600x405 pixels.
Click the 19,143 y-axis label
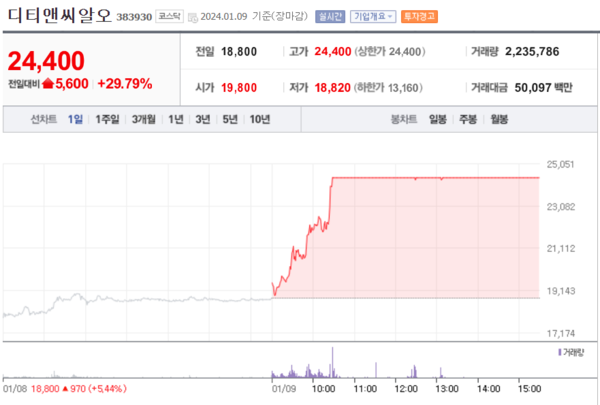[x=561, y=291]
